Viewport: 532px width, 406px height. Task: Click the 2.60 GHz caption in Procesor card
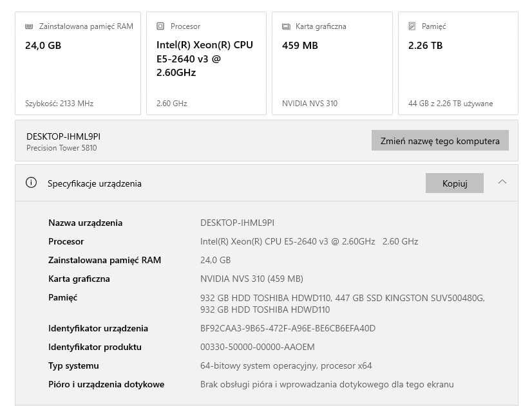click(172, 104)
